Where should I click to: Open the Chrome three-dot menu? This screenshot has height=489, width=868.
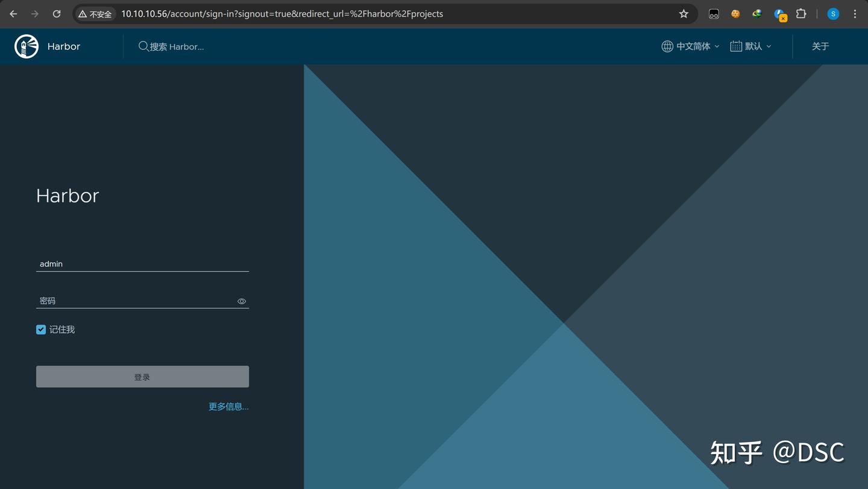tap(855, 13)
